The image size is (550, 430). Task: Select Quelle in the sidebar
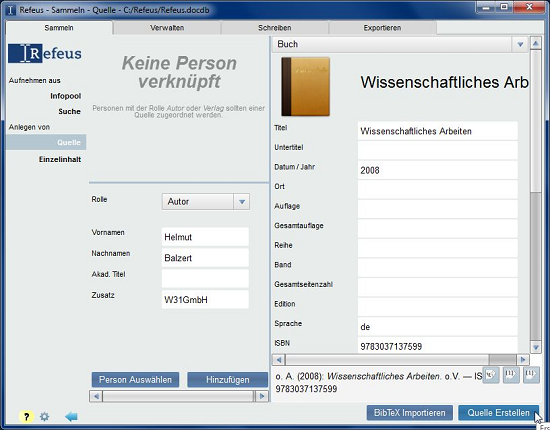click(46, 142)
